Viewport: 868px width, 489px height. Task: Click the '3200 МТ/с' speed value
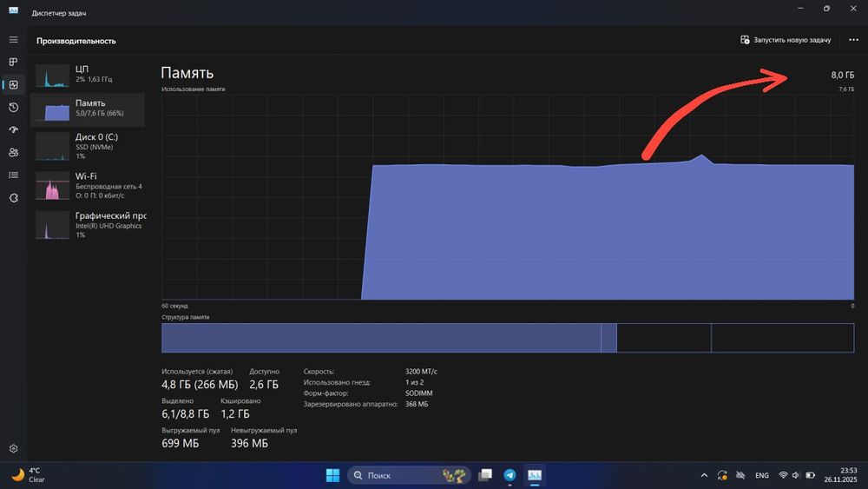(x=421, y=372)
